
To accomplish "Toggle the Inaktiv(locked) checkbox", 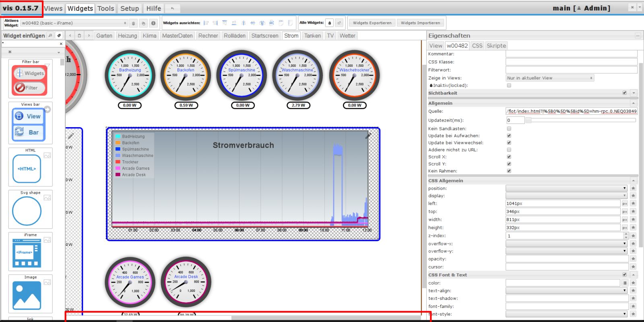I will [509, 85].
